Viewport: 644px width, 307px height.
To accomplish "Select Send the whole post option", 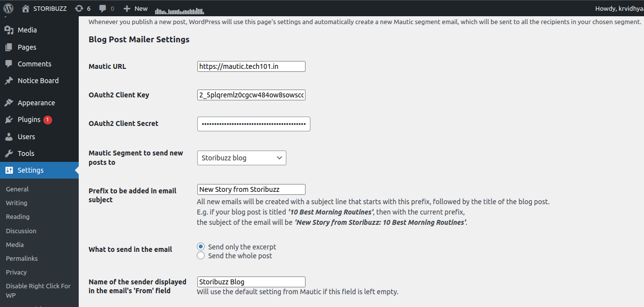I will [x=201, y=255].
